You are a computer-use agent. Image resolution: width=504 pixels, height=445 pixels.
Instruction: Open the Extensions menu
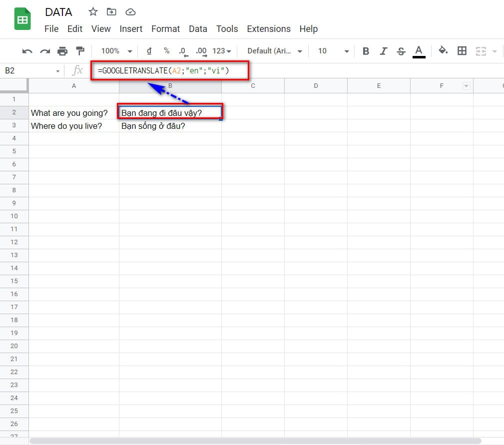[x=268, y=29]
